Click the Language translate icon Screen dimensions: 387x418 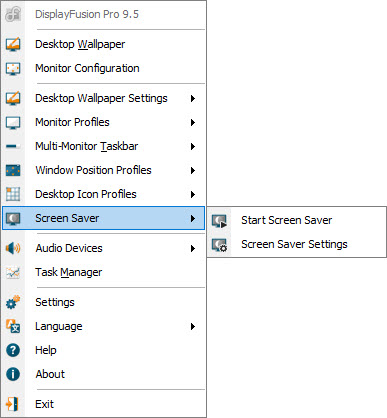pos(13,326)
